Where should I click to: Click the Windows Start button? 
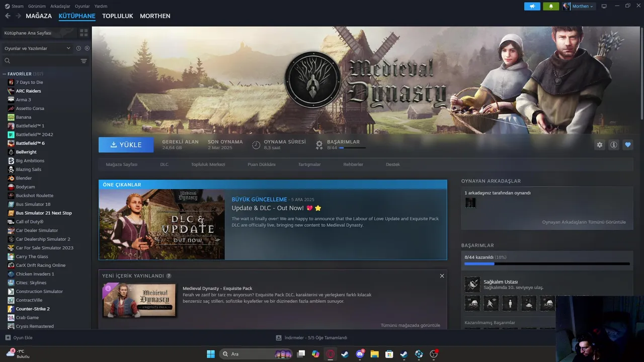pyautogui.click(x=211, y=354)
